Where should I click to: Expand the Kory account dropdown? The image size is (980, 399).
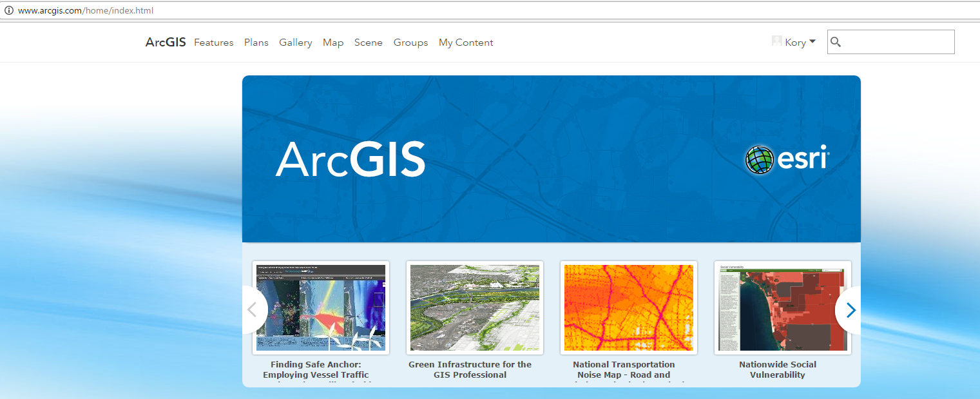point(800,42)
